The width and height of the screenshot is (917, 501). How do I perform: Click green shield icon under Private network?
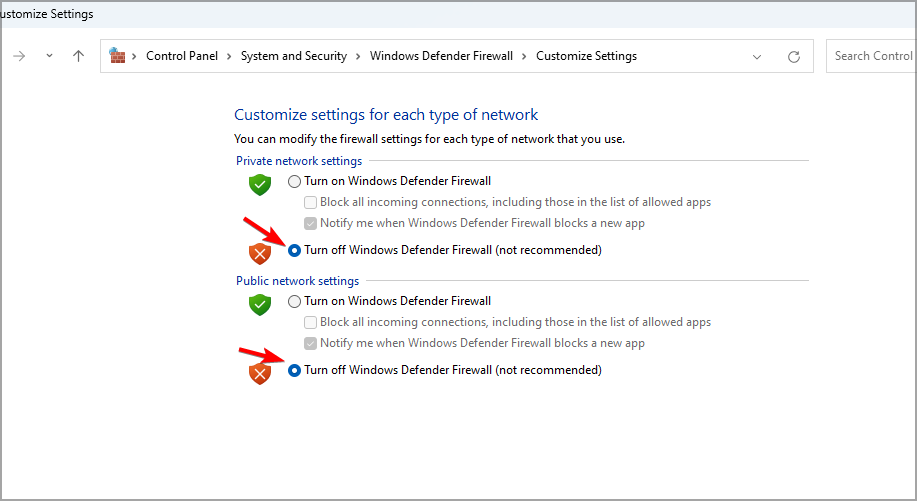[260, 184]
